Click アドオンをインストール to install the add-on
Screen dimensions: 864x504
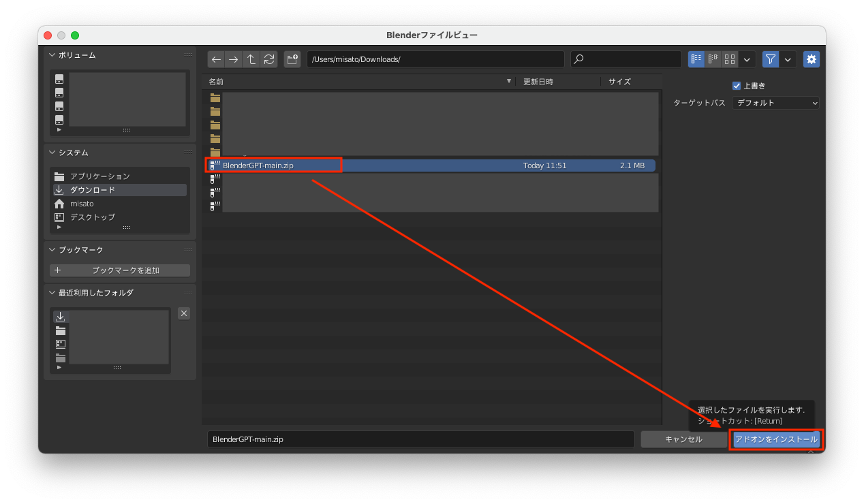(x=776, y=439)
